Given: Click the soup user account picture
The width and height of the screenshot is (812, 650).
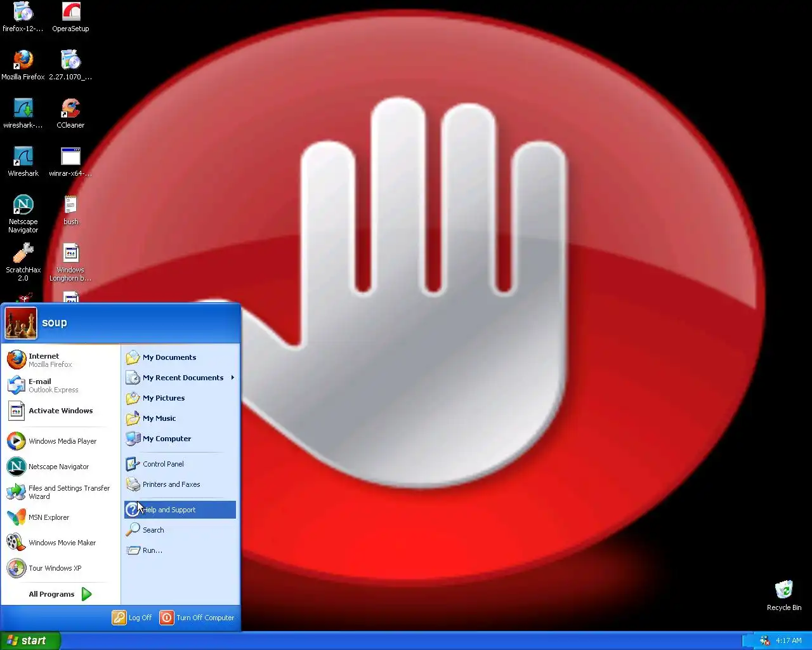Looking at the screenshot, I should click(21, 323).
